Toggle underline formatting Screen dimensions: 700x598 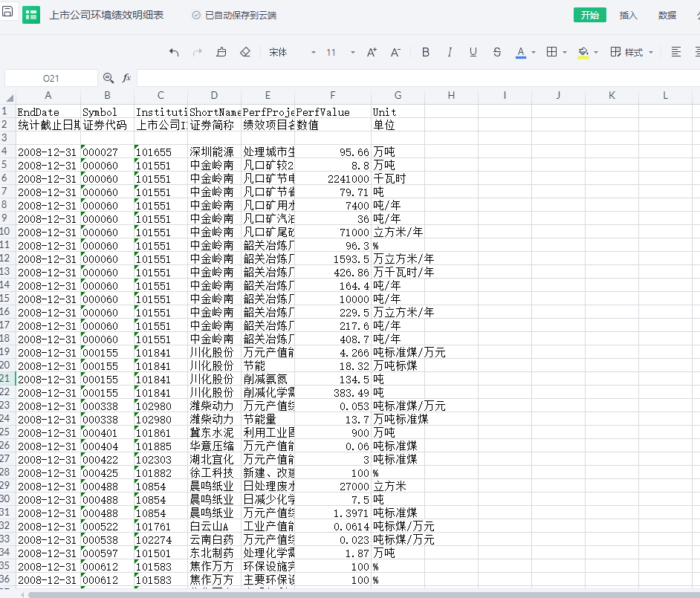(473, 52)
